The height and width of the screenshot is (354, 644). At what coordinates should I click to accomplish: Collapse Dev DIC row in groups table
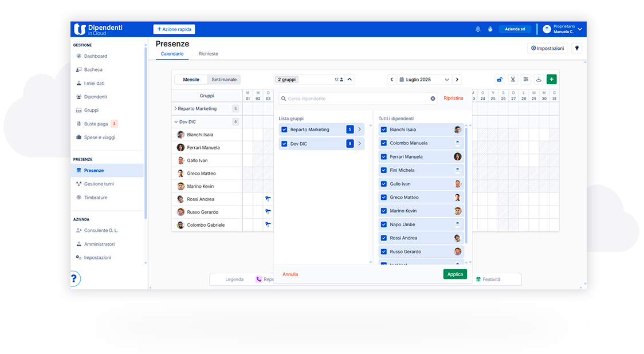[x=176, y=122]
